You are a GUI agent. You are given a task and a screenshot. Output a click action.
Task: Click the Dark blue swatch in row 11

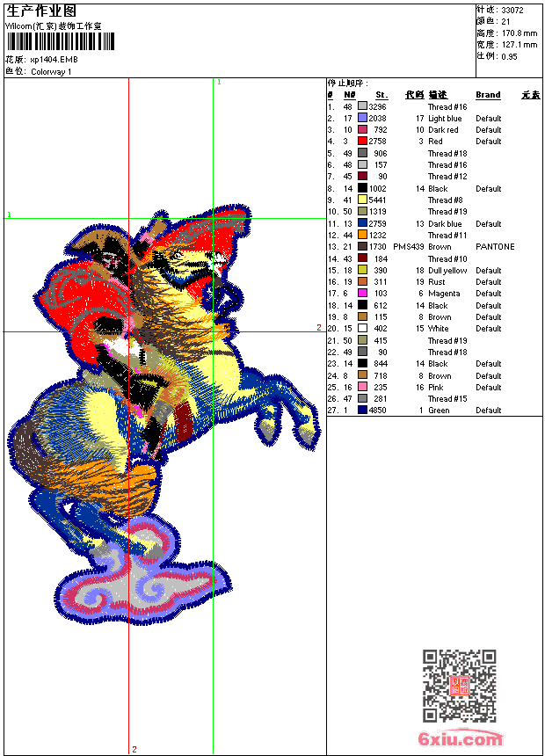tap(362, 223)
